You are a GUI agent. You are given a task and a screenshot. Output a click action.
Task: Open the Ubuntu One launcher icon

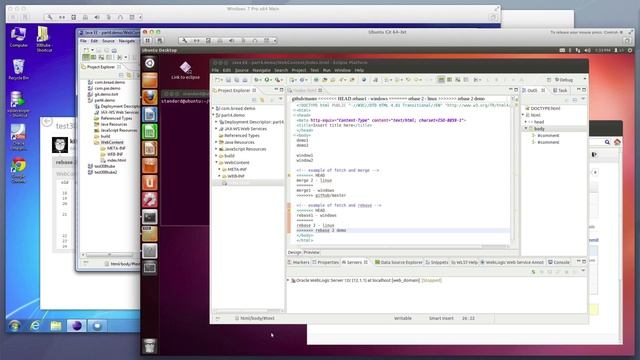coord(149,182)
